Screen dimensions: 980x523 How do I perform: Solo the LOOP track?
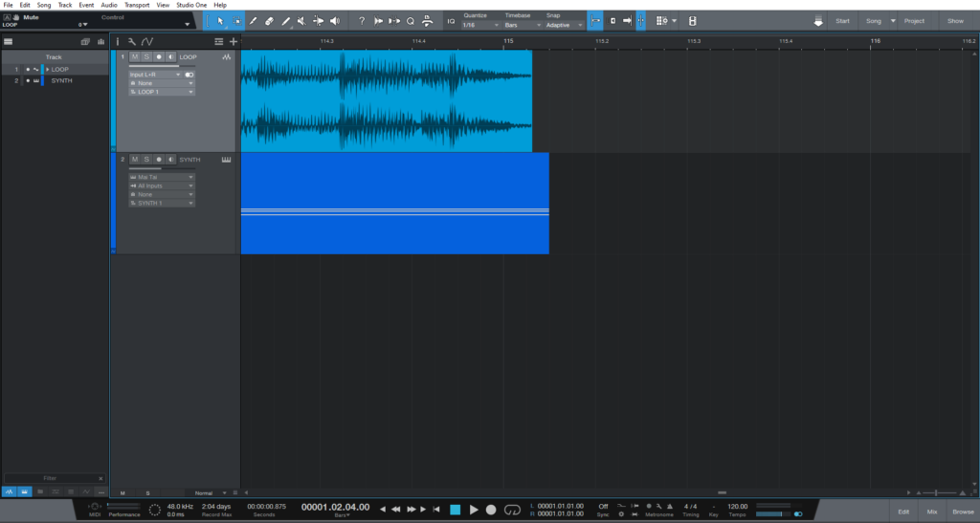tap(146, 56)
